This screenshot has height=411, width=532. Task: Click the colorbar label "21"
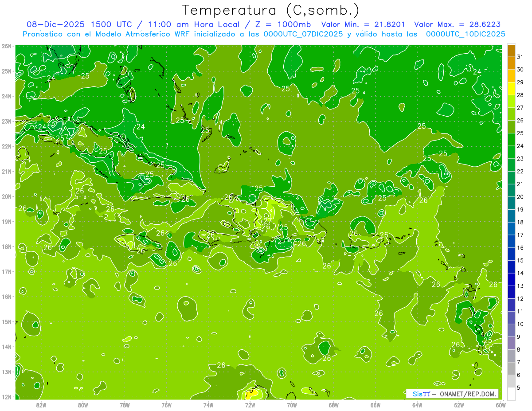[x=520, y=184]
